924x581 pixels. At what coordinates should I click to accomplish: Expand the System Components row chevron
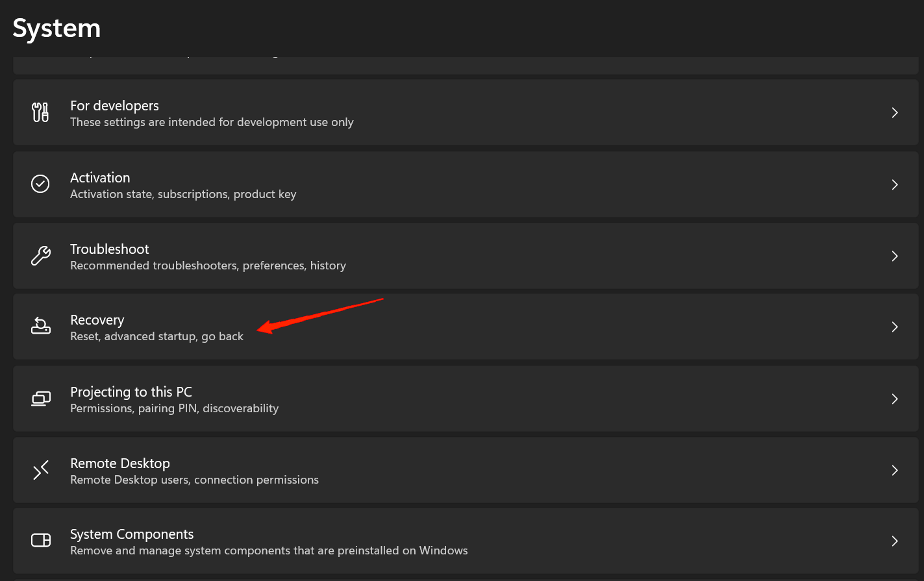pos(895,541)
